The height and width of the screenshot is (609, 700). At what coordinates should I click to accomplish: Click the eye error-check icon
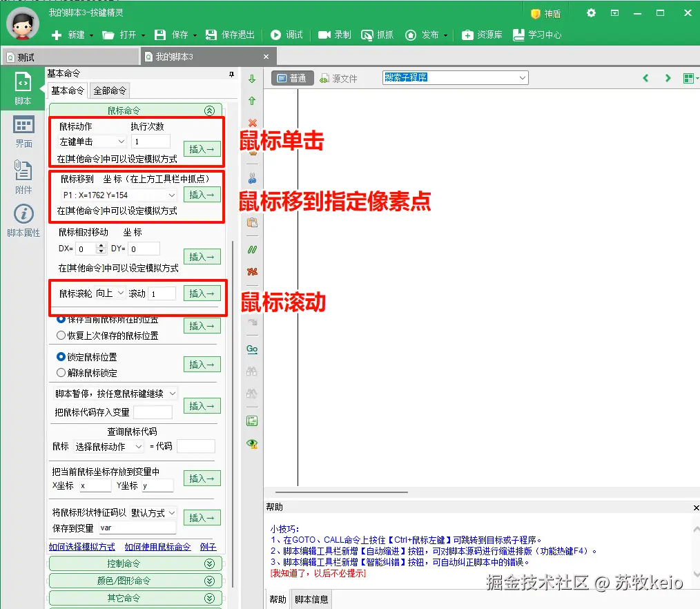tap(252, 443)
